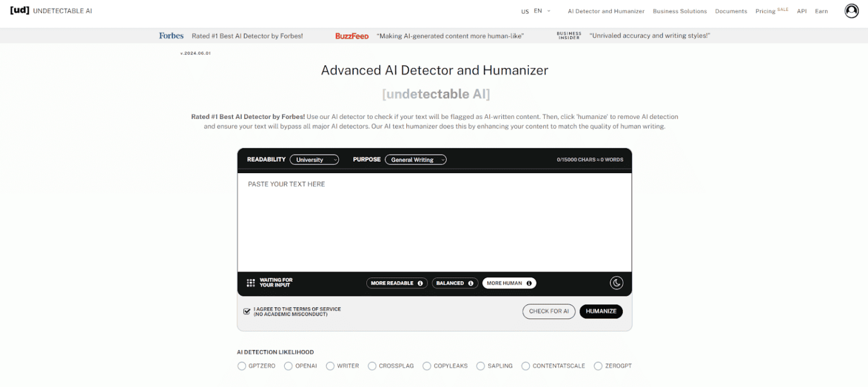The image size is (868, 387).
Task: Toggle dark mode moon icon
Action: point(616,283)
